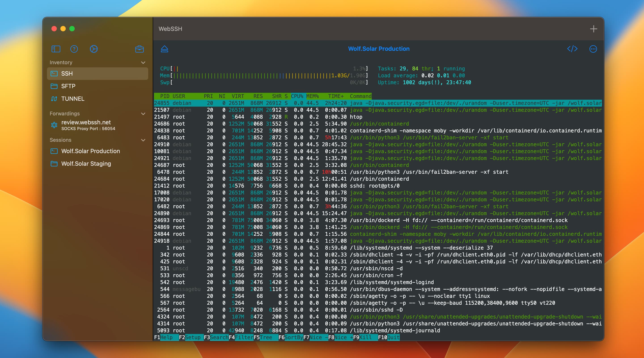644x358 pixels.
Task: Sort by the PID column header
Action: pyautogui.click(x=165, y=96)
